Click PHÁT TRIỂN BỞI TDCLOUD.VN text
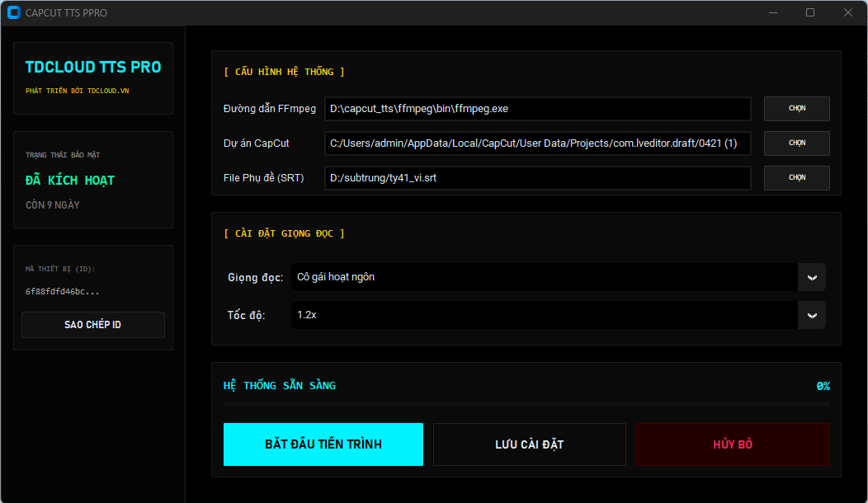The height and width of the screenshot is (503, 868). click(77, 91)
